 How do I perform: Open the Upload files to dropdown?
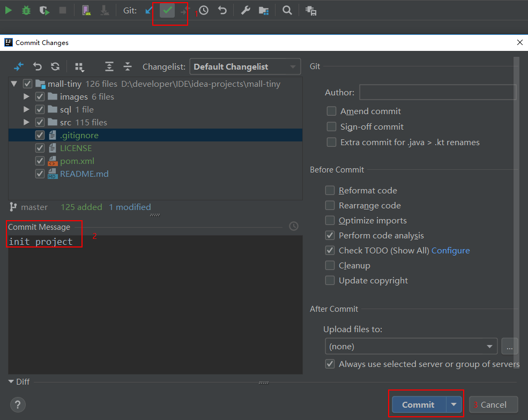pyautogui.click(x=411, y=347)
